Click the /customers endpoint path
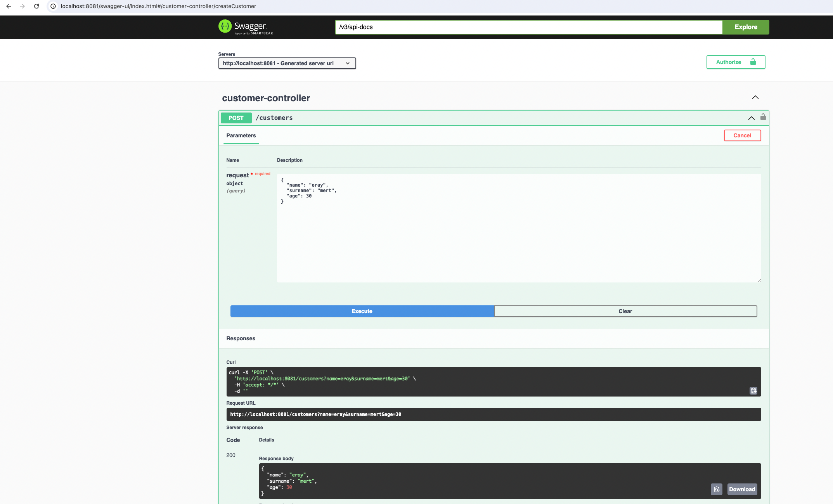 pos(274,118)
